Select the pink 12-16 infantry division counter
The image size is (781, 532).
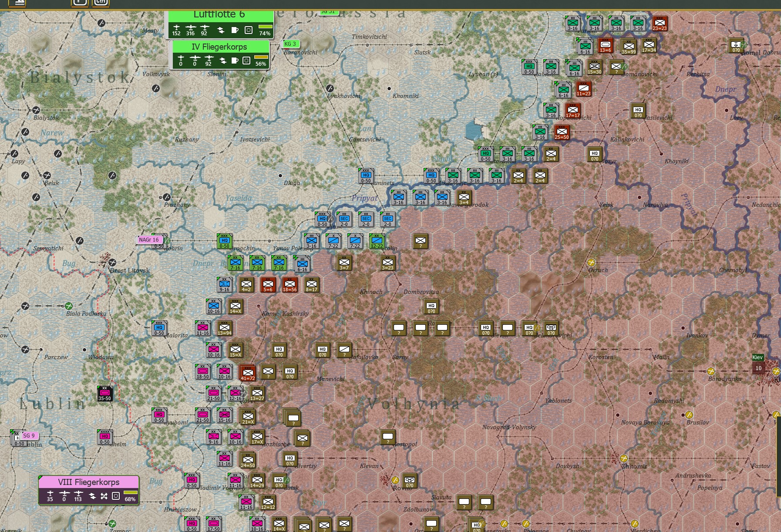click(235, 394)
